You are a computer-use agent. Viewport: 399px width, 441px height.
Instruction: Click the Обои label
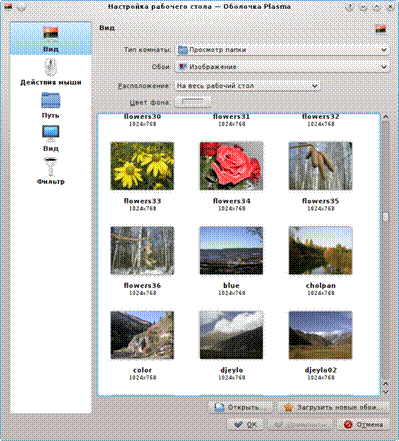(161, 67)
